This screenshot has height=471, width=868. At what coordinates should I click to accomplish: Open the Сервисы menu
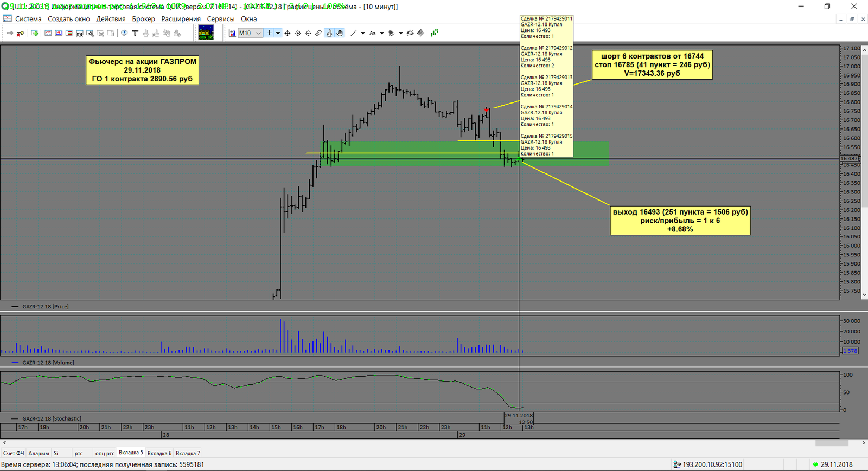pos(221,19)
